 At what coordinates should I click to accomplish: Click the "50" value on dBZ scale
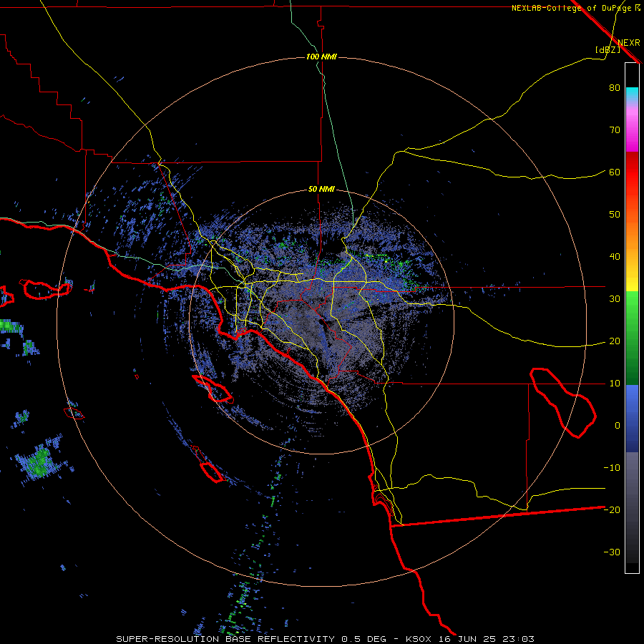coord(615,215)
